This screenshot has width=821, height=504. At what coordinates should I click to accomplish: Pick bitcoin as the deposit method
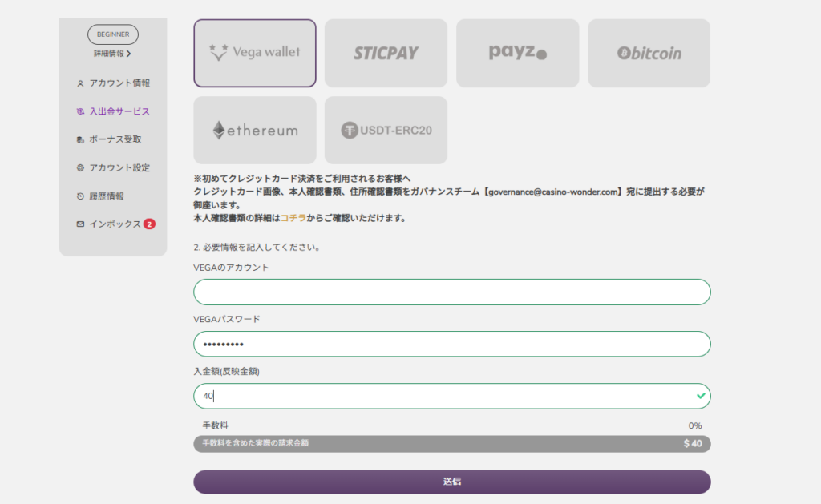point(649,54)
